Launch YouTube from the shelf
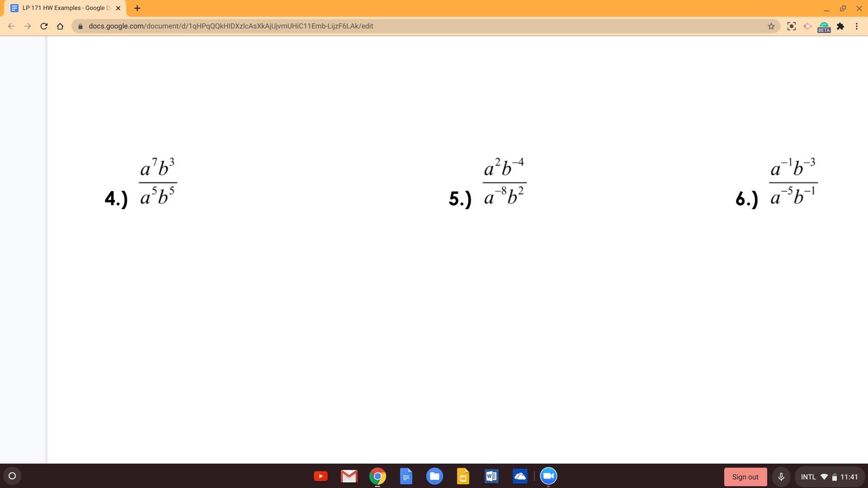Viewport: 868px width, 488px height. [321, 476]
